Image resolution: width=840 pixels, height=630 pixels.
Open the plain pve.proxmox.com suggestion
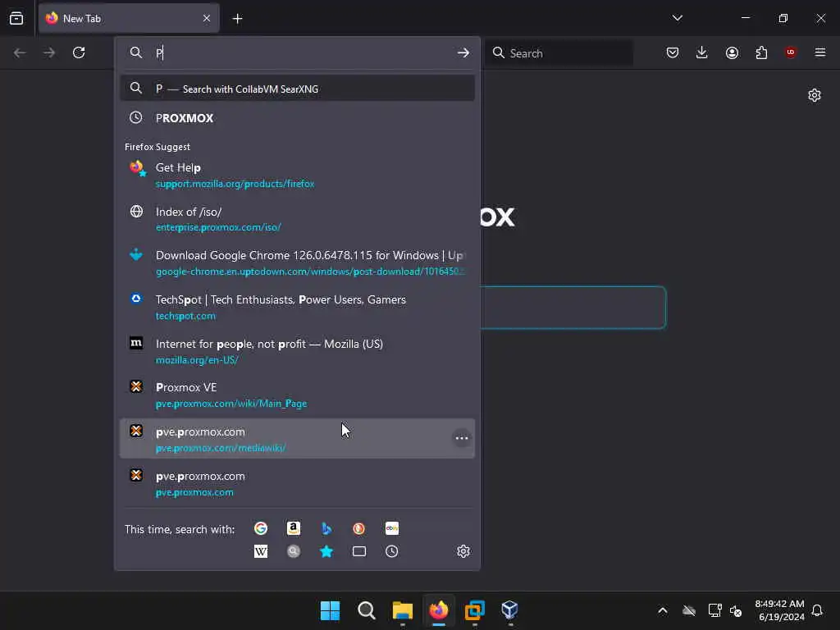297,483
